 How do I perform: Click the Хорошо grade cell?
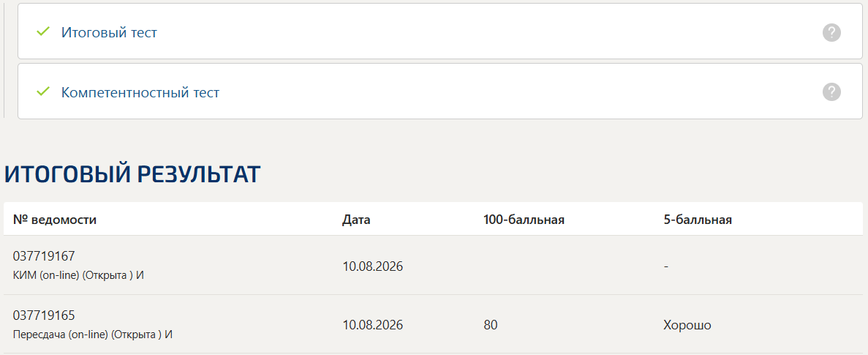(x=687, y=324)
